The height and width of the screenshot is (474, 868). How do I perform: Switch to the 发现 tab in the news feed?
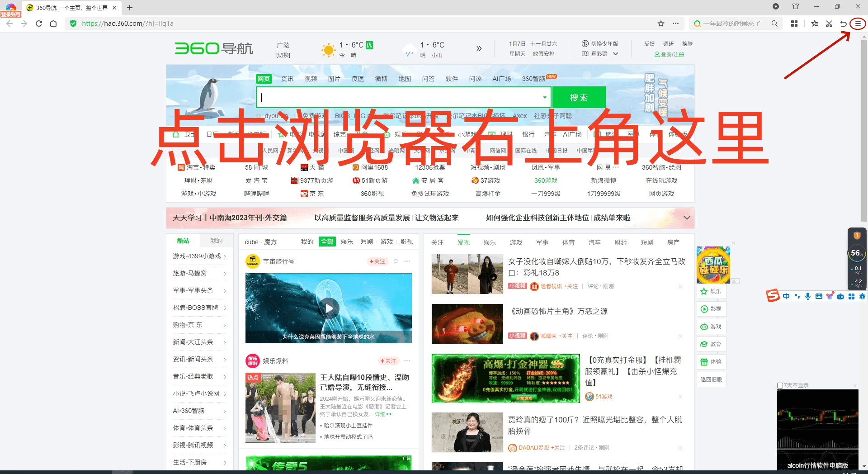coord(463,242)
